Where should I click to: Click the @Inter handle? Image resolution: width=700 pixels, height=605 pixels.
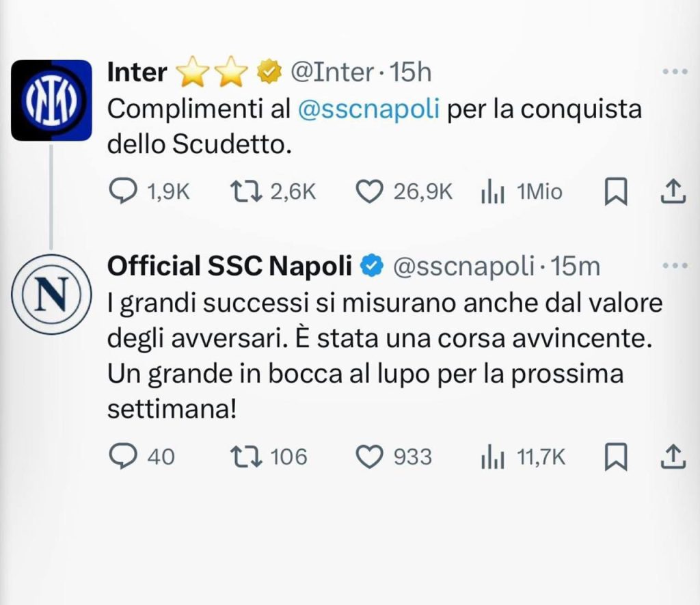(332, 72)
